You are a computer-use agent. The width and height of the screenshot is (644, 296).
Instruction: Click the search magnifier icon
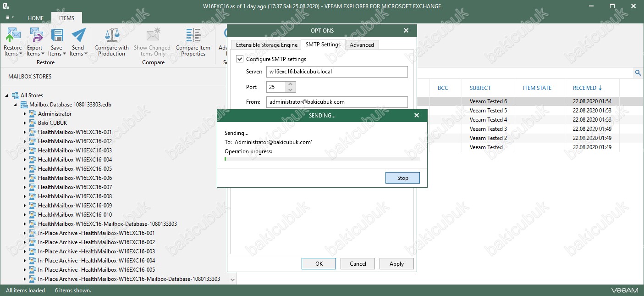[x=638, y=73]
